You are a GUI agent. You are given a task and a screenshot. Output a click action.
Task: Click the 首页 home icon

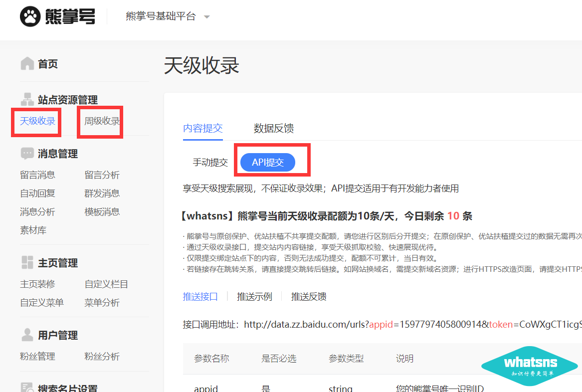pyautogui.click(x=27, y=64)
